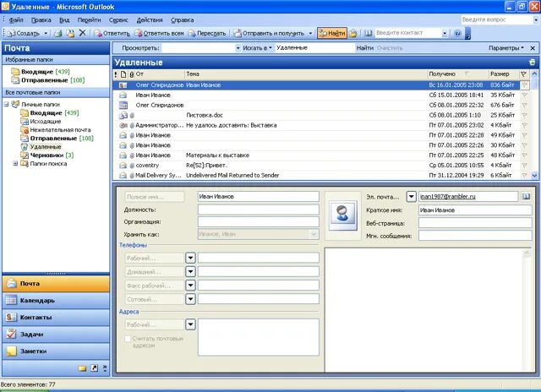The height and width of the screenshot is (392, 541).
Task: Click the Переслать toolbar button
Action: pos(207,33)
